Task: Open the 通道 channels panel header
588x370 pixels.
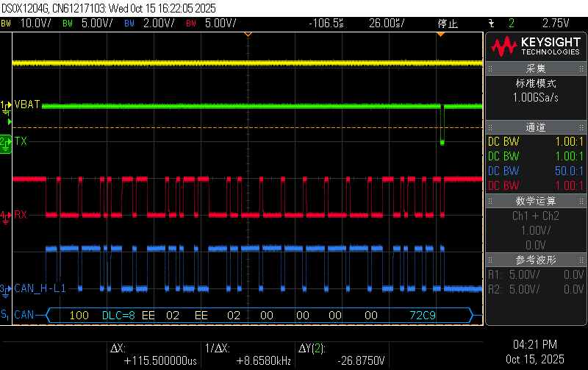Action: [x=535, y=127]
